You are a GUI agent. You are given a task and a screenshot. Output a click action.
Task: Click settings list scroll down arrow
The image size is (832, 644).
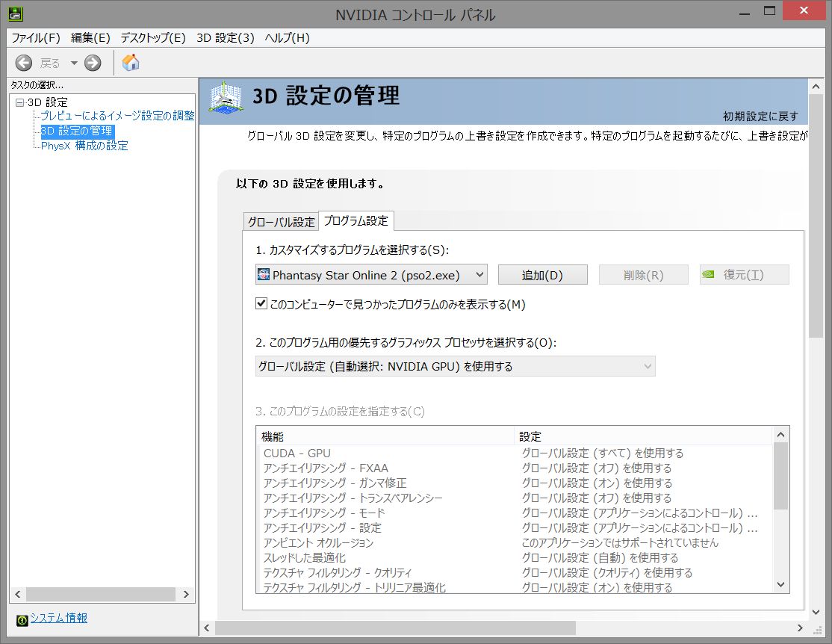(780, 584)
